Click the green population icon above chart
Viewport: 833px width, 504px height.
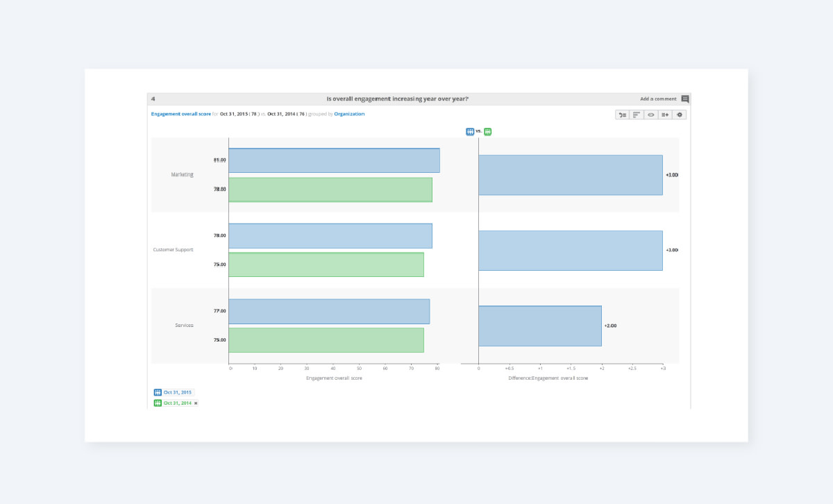click(x=488, y=131)
